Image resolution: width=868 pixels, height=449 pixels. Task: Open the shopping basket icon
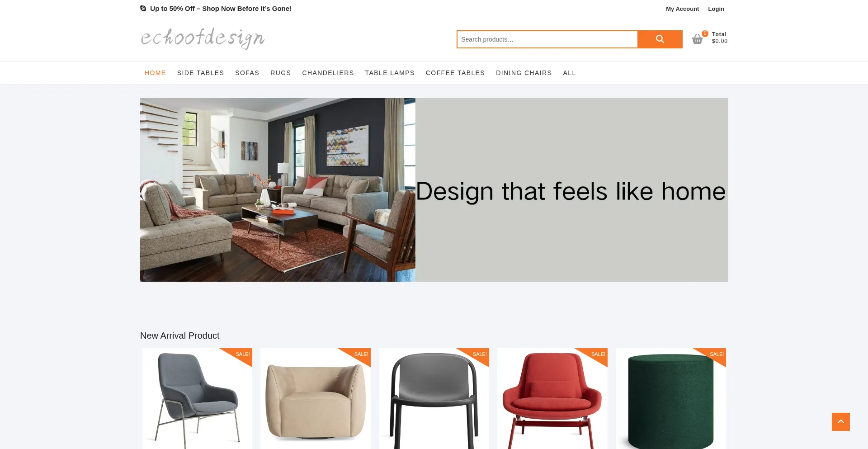pos(697,39)
